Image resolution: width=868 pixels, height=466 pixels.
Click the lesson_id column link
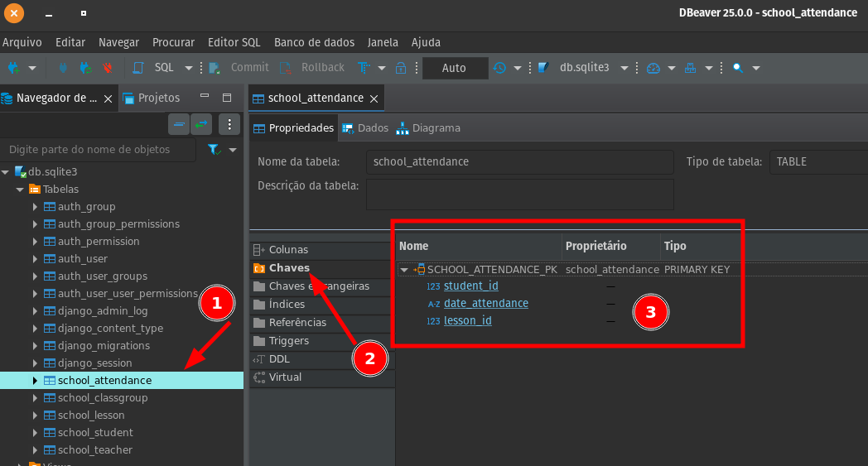(x=468, y=321)
